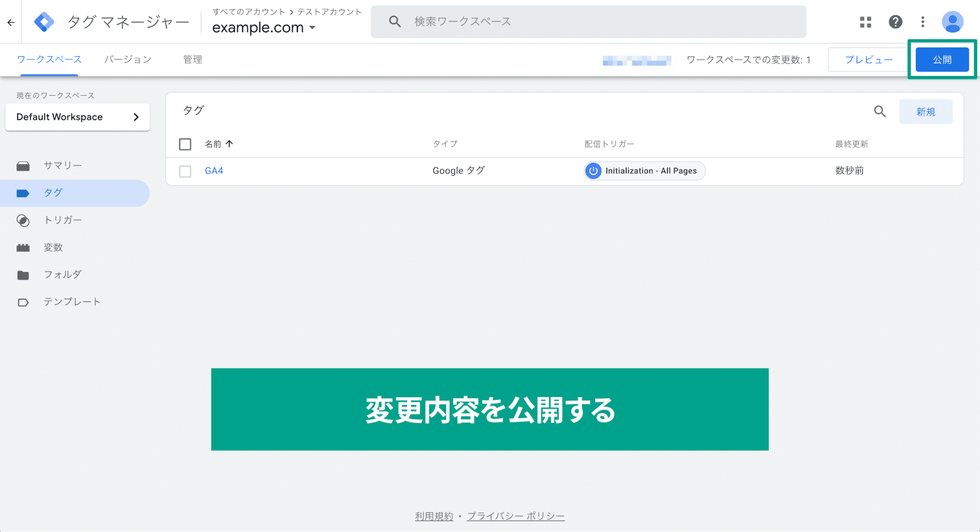Open テンプレート in the sidebar
This screenshot has width=980, height=532.
(x=75, y=302)
